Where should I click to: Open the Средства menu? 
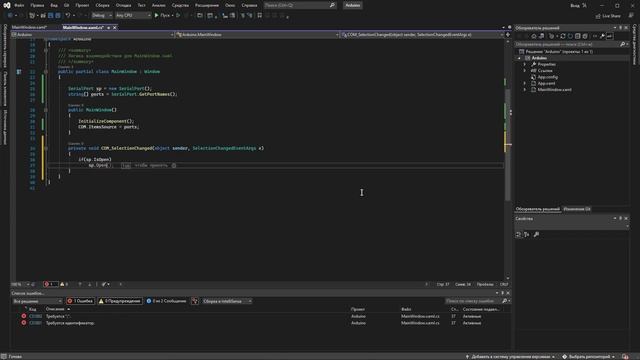pyautogui.click(x=180, y=5)
